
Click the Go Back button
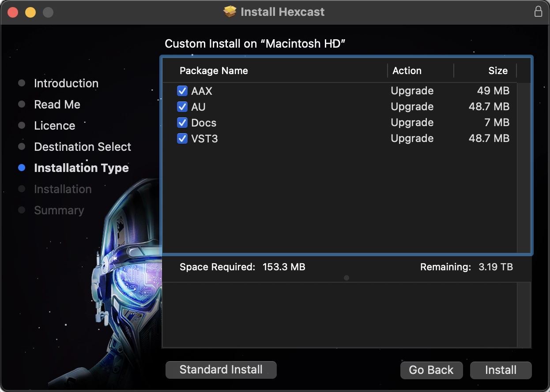[431, 370]
